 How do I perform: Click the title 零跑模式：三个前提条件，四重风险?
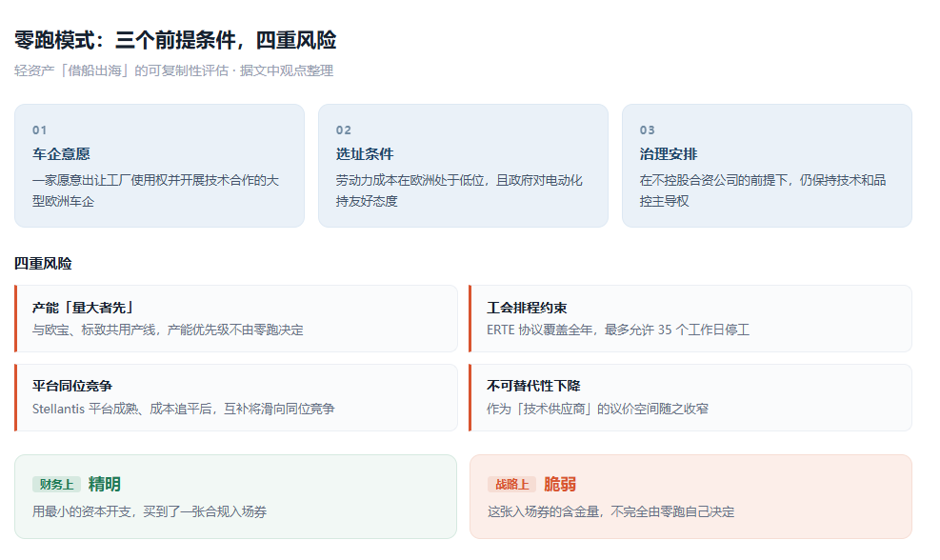coord(175,40)
